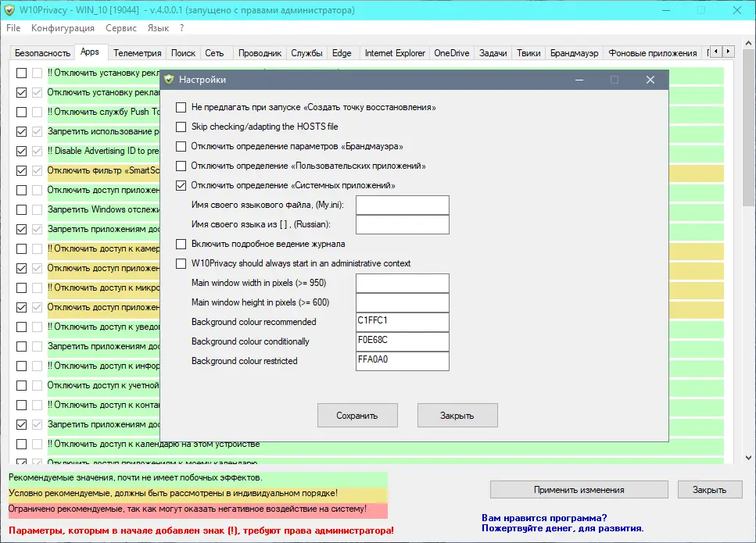
Task: Switch to the Телеметрия tab
Action: pos(138,53)
